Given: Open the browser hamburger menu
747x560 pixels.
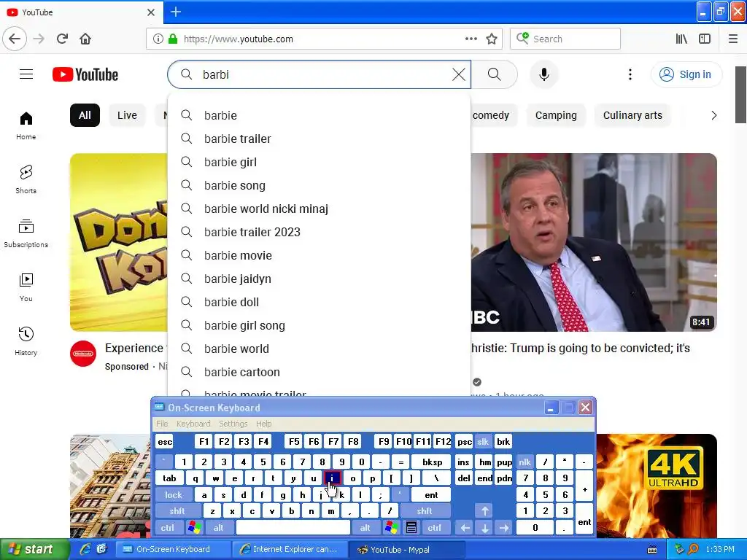Looking at the screenshot, I should coord(733,39).
